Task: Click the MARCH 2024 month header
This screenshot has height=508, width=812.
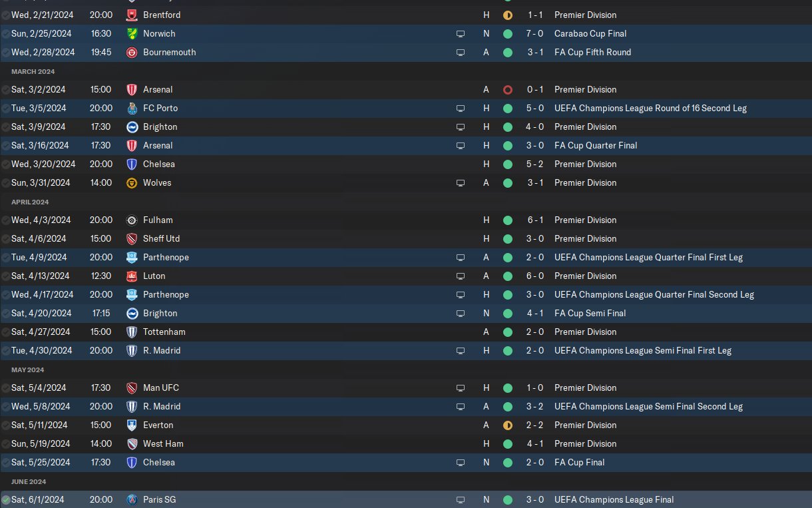Action: pos(33,71)
